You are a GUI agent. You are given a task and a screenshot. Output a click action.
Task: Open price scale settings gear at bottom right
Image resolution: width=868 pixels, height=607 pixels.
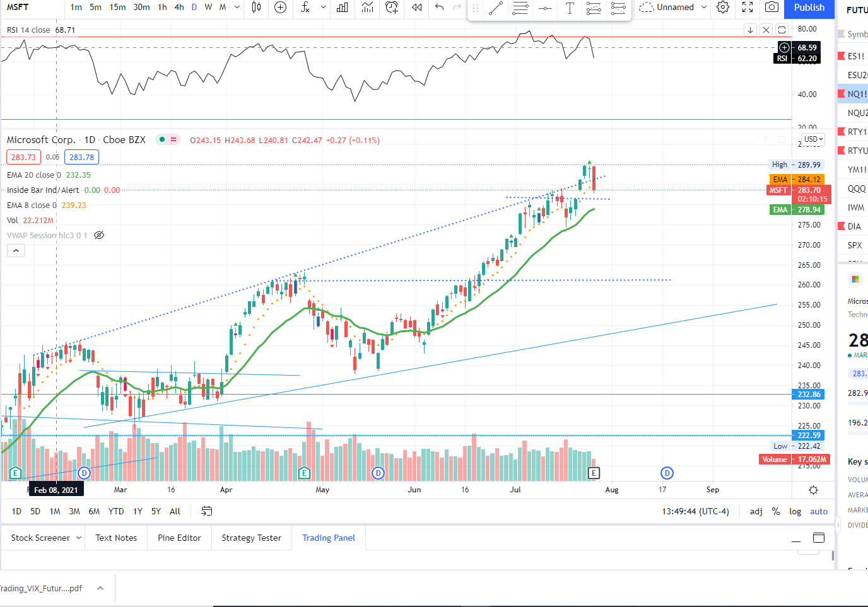pos(813,490)
